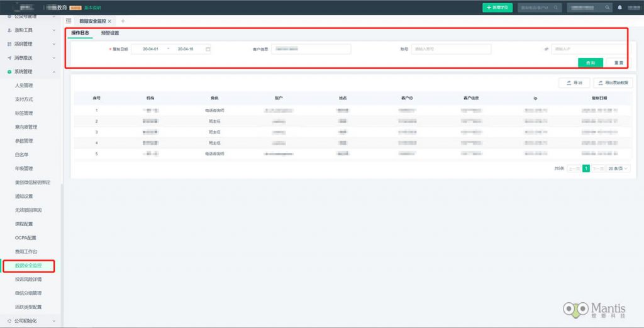Click the 涨粉工具 sidebar icon
The width and height of the screenshot is (644, 328).
(9, 30)
